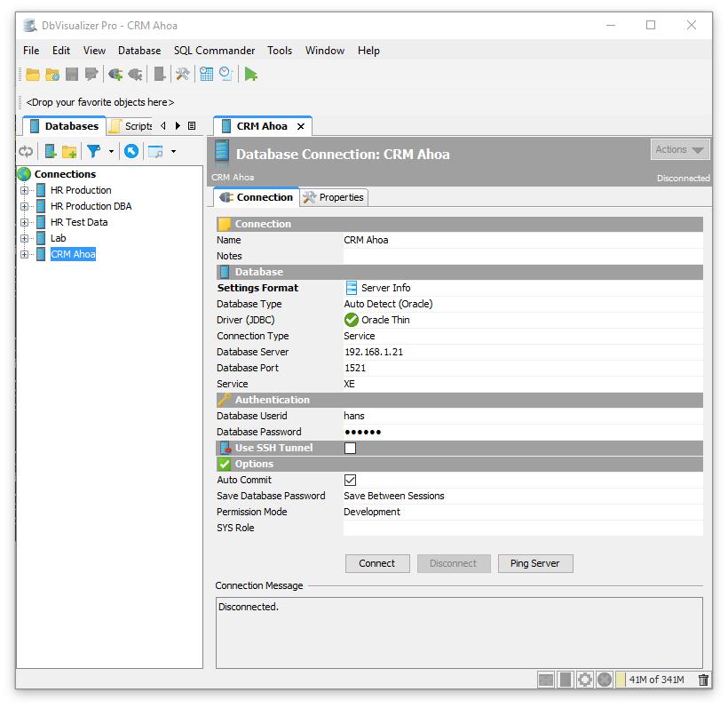Click the calendar grid icon in toolbar
The height and width of the screenshot is (708, 728).
[206, 75]
